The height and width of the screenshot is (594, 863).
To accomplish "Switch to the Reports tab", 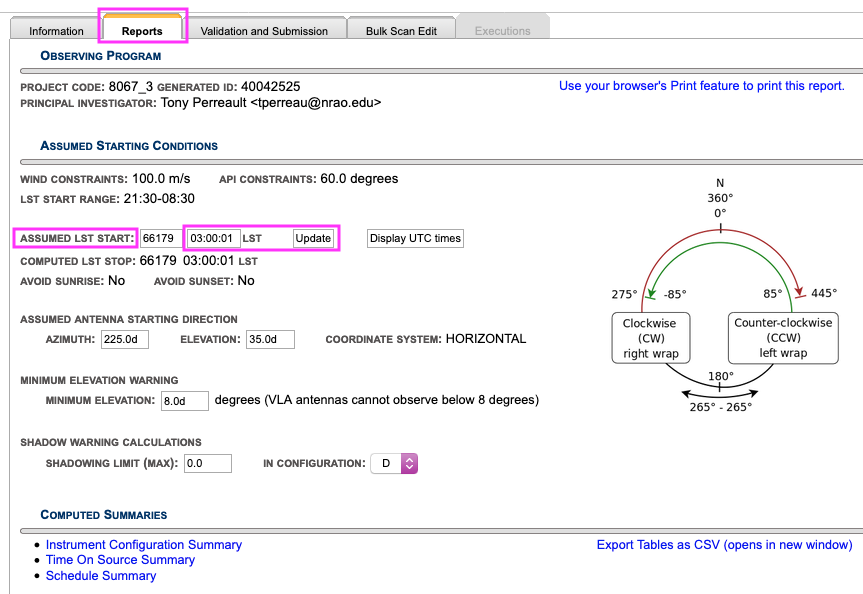I will point(142,31).
